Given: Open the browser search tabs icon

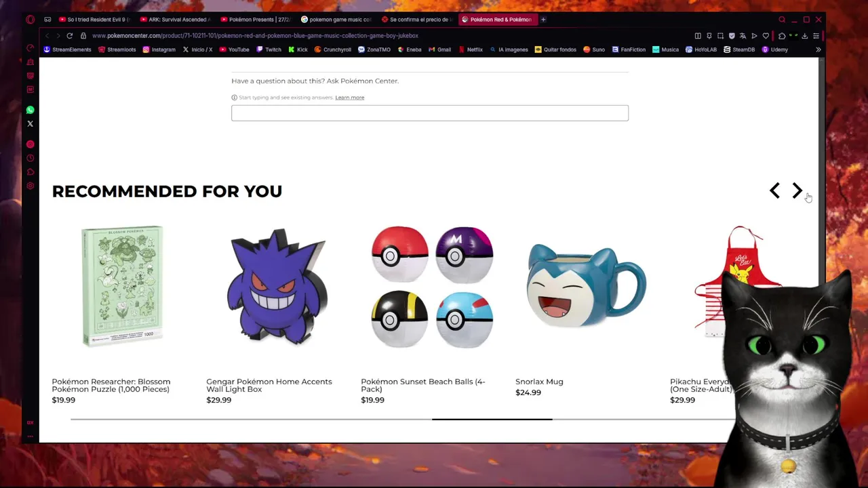Looking at the screenshot, I should point(782,20).
